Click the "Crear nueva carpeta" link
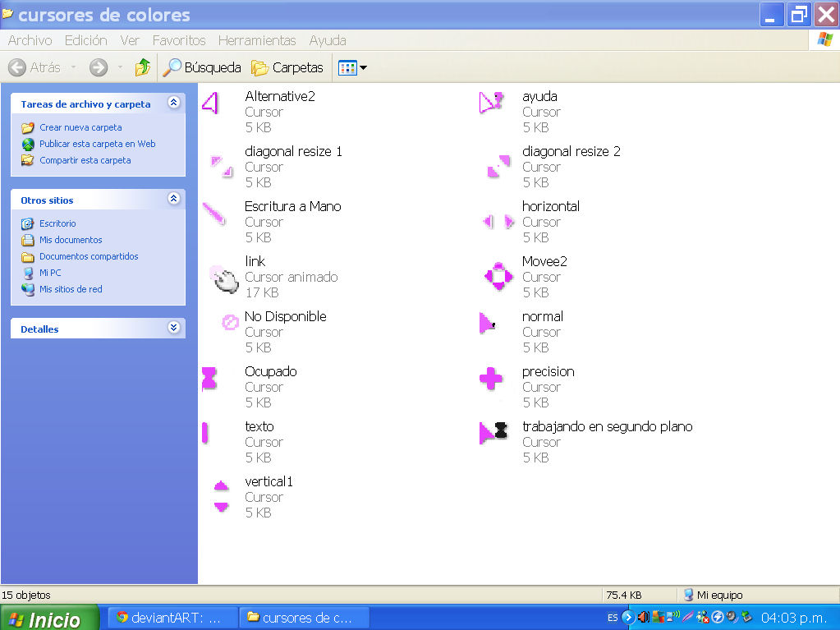The height and width of the screenshot is (630, 840). tap(80, 127)
